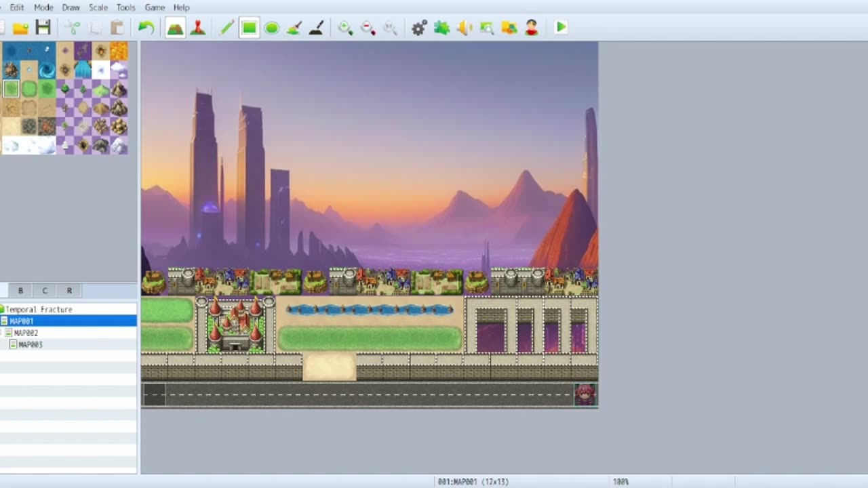
Task: Open Sound Test speaker icon
Action: tap(464, 28)
